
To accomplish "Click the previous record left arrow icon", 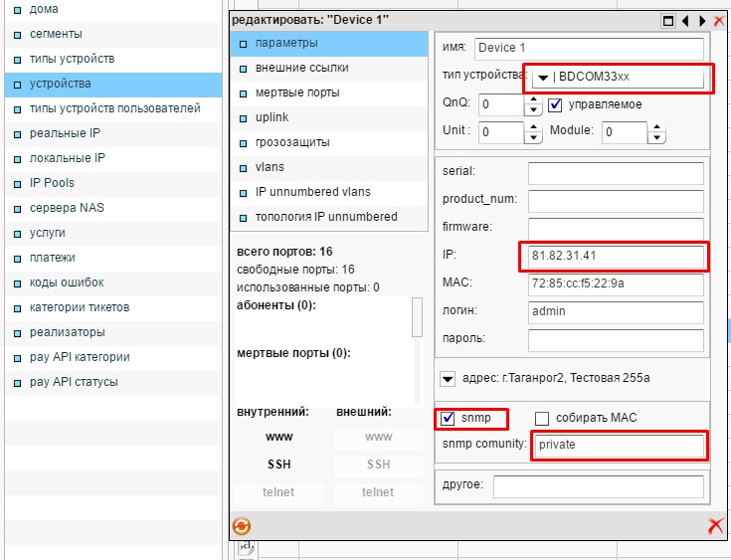I will pos(685,21).
